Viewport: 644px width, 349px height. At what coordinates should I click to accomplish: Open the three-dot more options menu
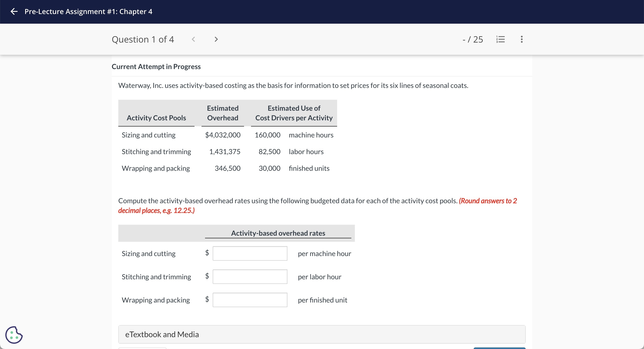point(522,39)
